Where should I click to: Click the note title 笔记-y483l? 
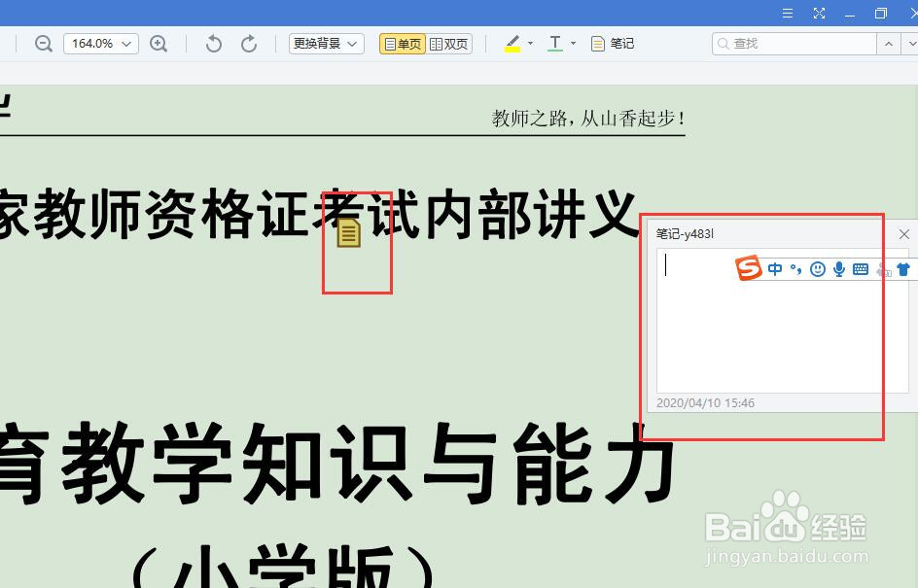[685, 234]
